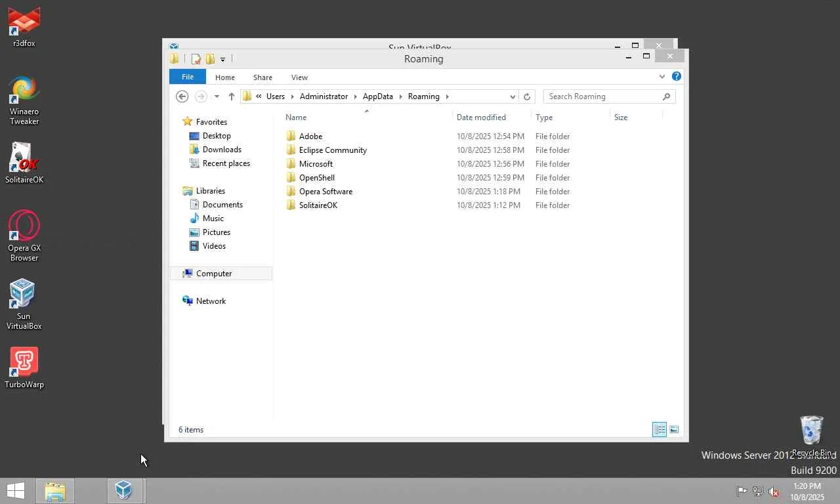Switch to details view in status bar
The height and width of the screenshot is (504, 840).
(660, 430)
